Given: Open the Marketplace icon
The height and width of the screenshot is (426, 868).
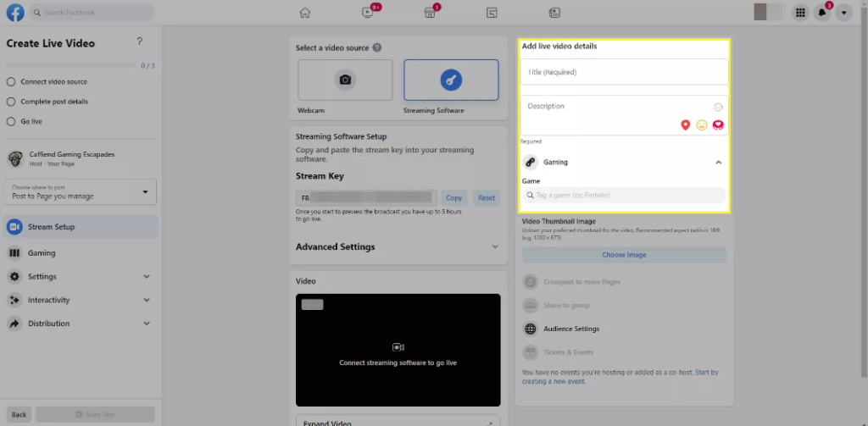Looking at the screenshot, I should click(430, 13).
